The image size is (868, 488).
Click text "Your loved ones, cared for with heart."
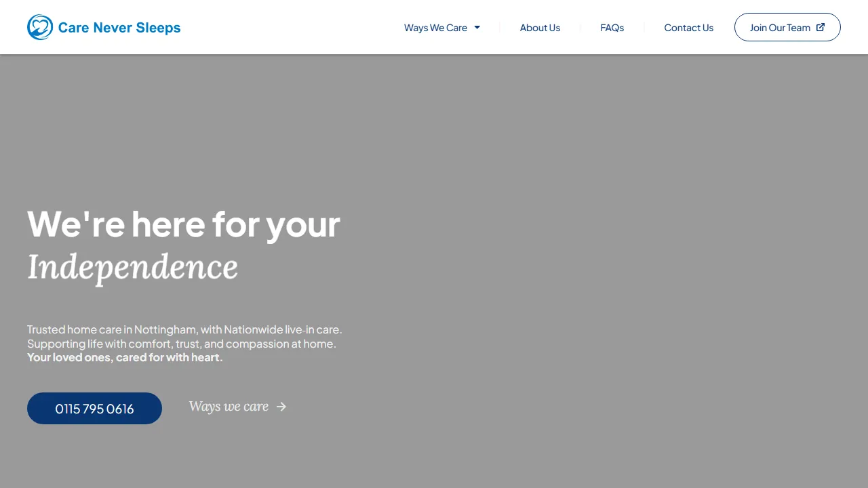[125, 357]
